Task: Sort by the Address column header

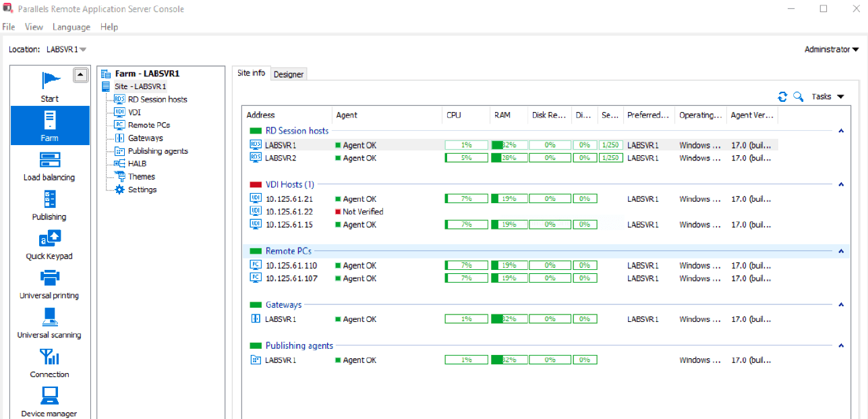Action: 287,115
